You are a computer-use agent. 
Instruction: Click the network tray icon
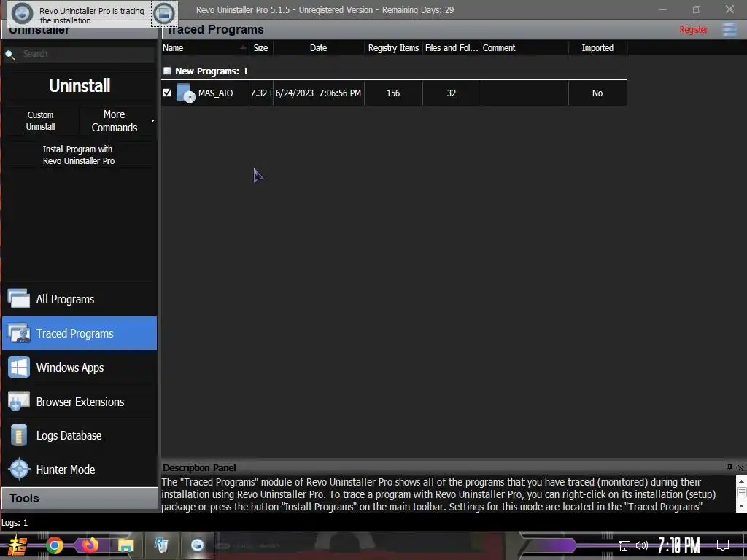(624, 545)
